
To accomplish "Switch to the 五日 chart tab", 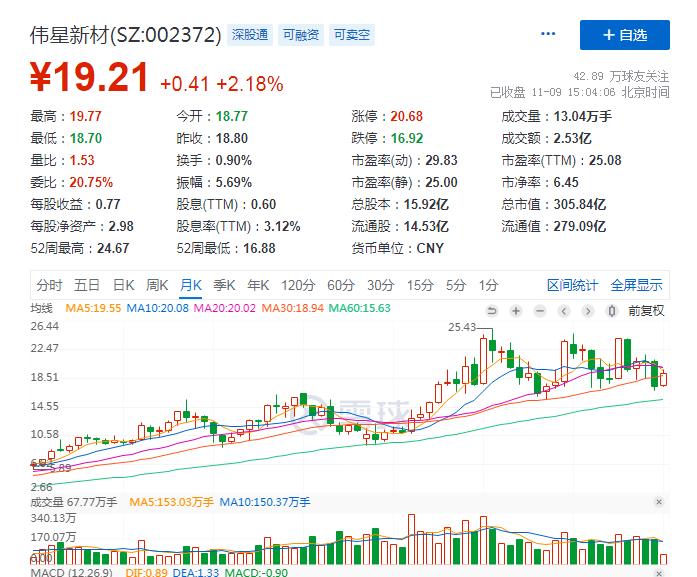I will 87,285.
